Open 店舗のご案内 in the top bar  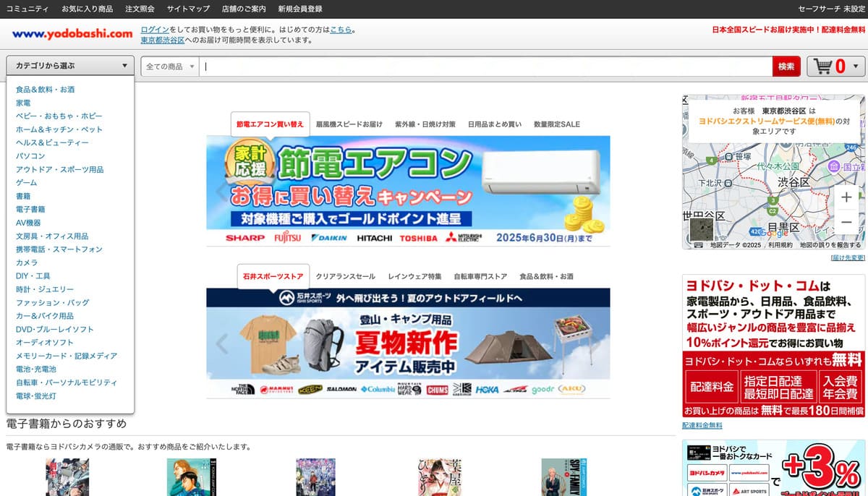point(244,9)
